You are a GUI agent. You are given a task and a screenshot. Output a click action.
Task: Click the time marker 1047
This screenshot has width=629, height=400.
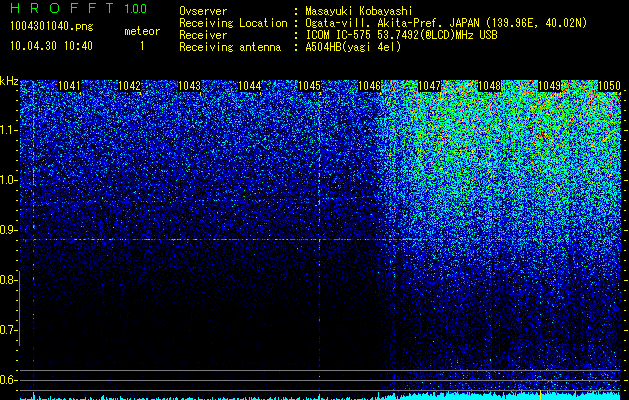tap(430, 86)
